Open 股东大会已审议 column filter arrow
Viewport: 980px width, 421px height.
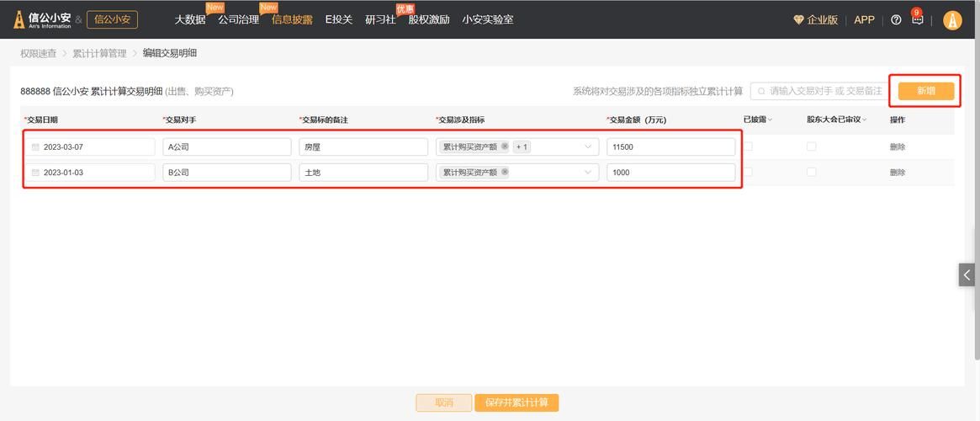[x=865, y=120]
